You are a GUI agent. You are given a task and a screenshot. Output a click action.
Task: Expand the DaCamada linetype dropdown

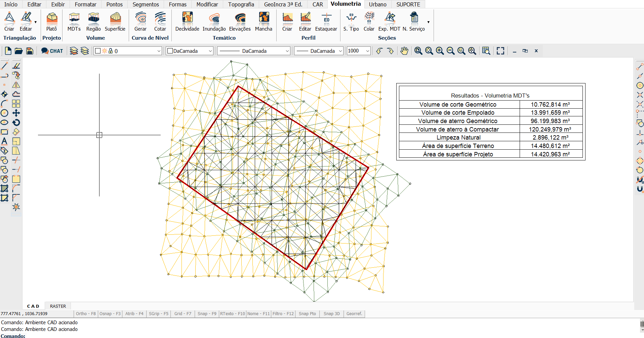[287, 51]
